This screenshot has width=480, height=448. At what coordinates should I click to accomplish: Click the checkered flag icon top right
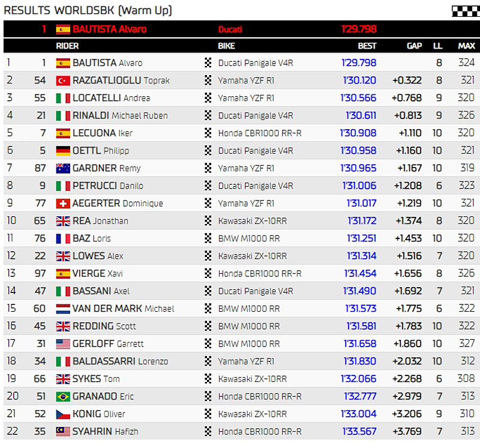466,10
